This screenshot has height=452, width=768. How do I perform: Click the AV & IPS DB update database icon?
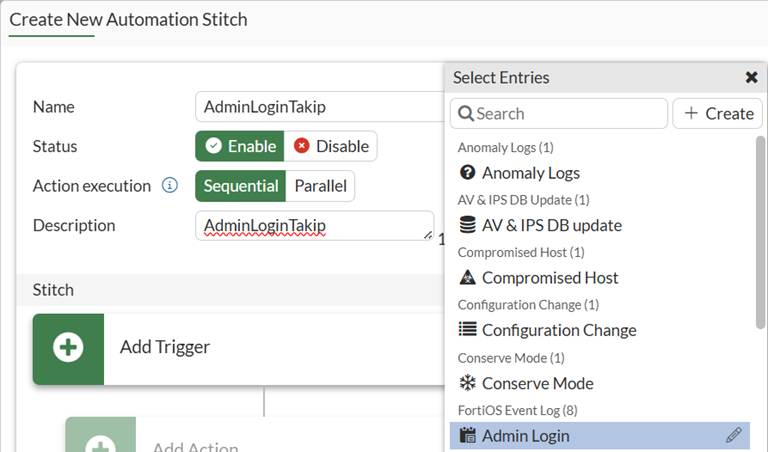pyautogui.click(x=467, y=225)
